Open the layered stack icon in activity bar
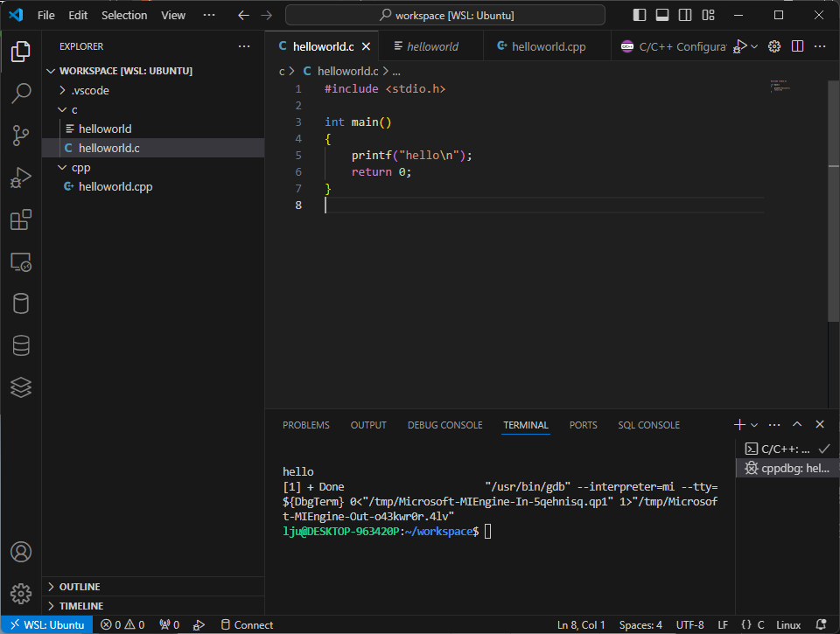Screen dimensions: 840x634 [21, 387]
